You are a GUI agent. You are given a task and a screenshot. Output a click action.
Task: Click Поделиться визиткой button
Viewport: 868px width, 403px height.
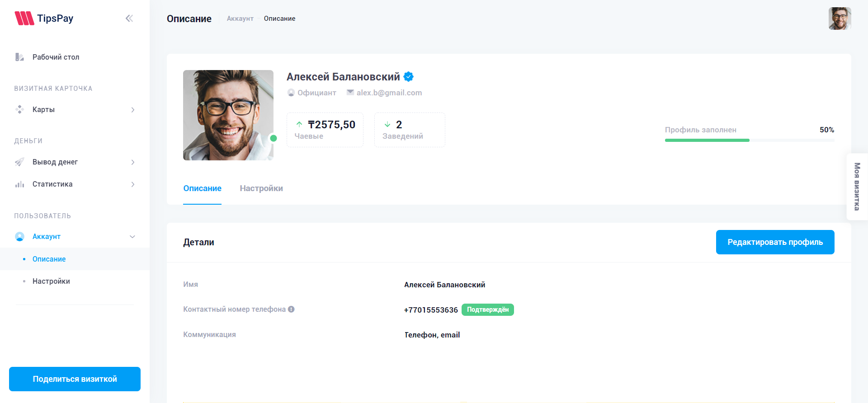pos(75,379)
